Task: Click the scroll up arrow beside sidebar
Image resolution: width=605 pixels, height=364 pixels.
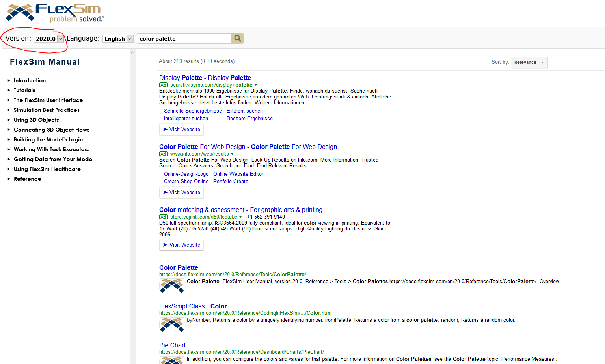Action: (132, 52)
